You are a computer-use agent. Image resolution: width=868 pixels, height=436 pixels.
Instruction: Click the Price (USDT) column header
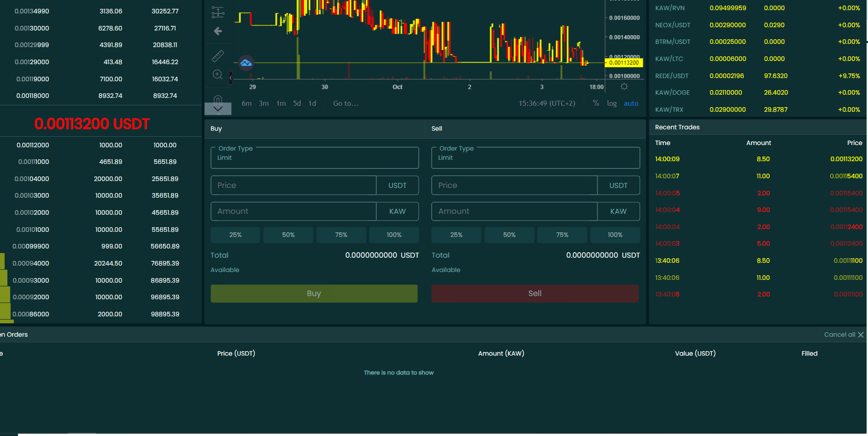(236, 353)
